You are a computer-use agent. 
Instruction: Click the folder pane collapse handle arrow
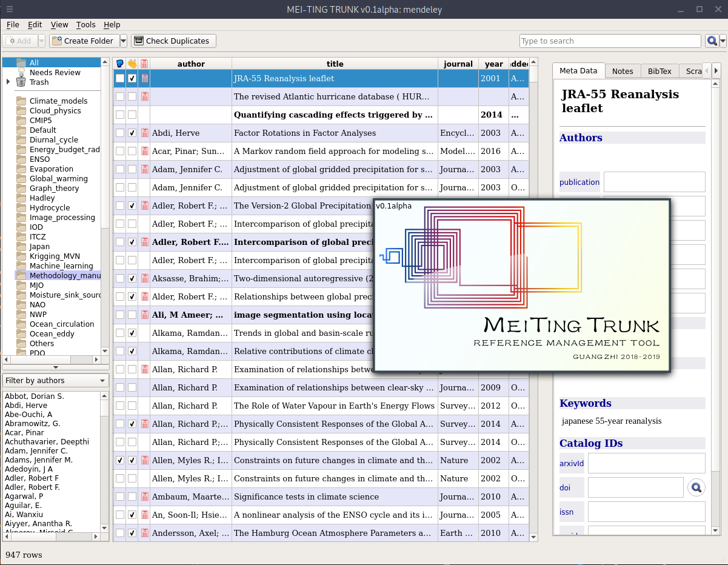point(56,367)
